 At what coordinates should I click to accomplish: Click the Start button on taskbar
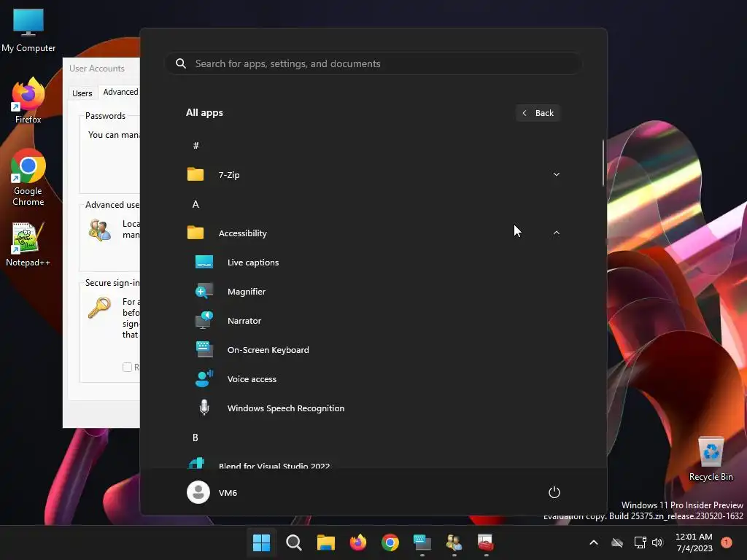[262, 542]
